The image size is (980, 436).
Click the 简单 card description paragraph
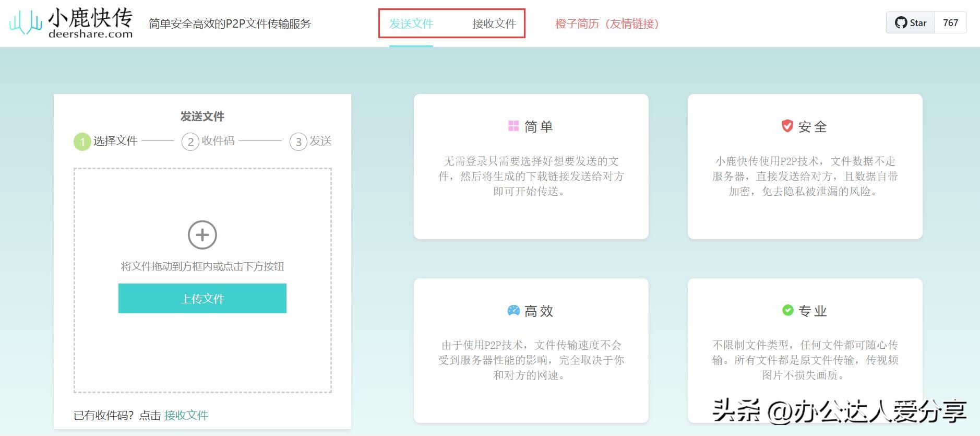(531, 176)
